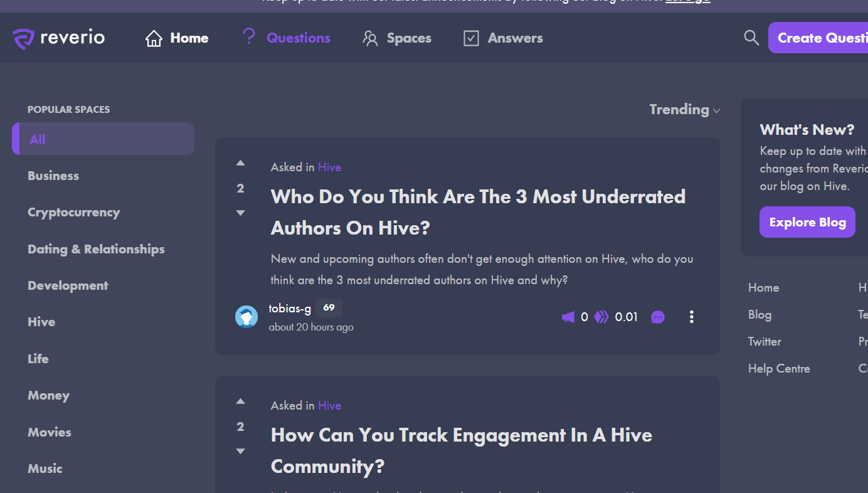Open the Track Engagement question title
This screenshot has height=493, width=868.
pos(462,450)
